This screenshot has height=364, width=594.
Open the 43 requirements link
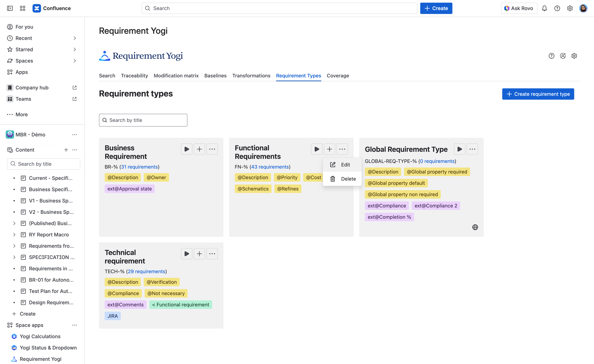(x=270, y=167)
